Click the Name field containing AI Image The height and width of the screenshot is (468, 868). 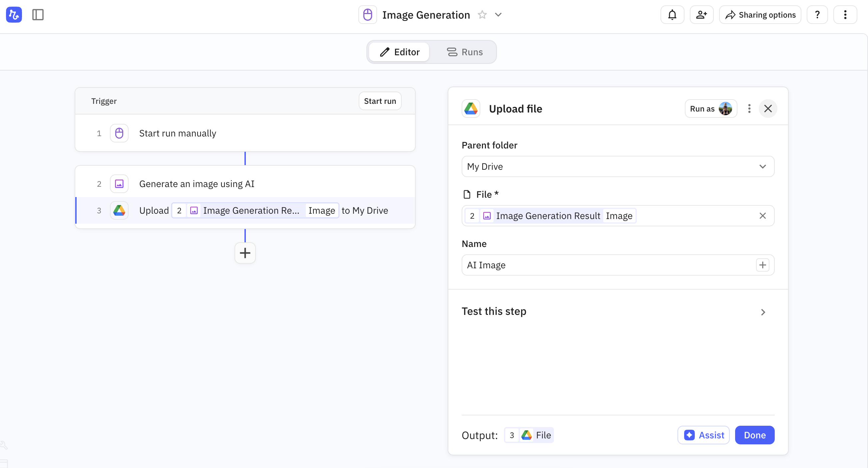coord(607,265)
